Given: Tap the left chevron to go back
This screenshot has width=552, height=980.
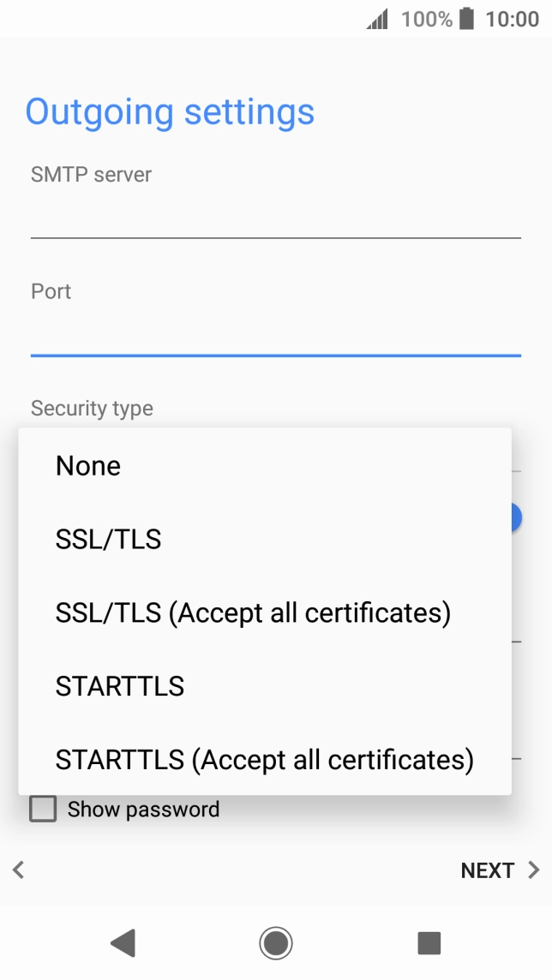Looking at the screenshot, I should [17, 869].
